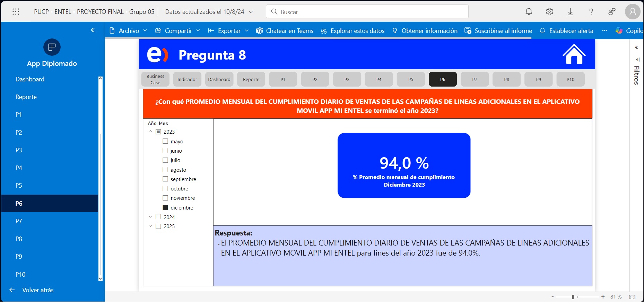This screenshot has width=644, height=303.
Task: Click the P10 button in report
Action: 570,79
